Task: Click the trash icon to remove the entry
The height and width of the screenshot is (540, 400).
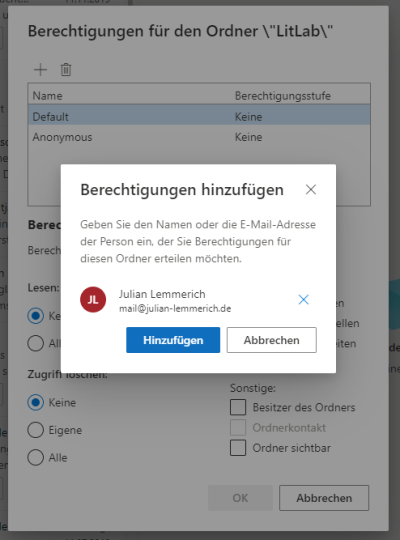Action: (66, 70)
